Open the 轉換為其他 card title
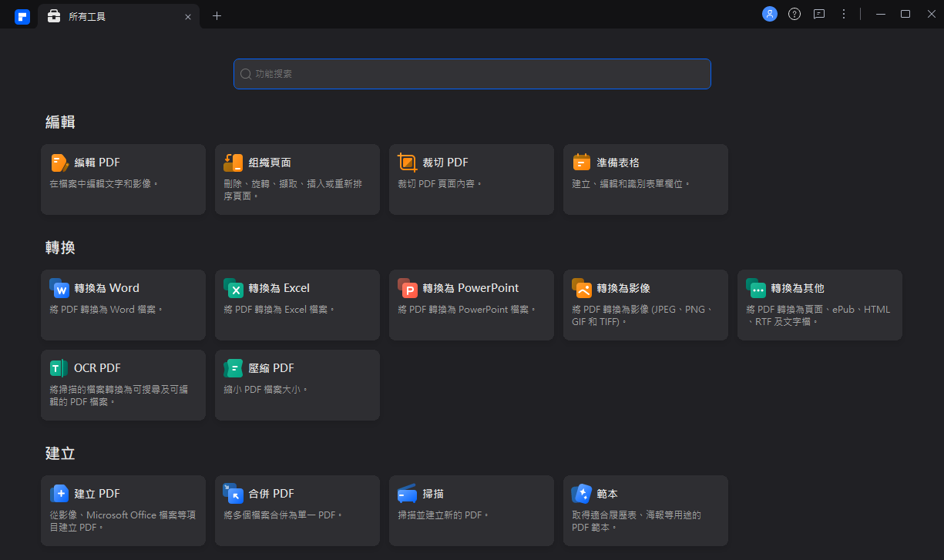 coord(798,288)
